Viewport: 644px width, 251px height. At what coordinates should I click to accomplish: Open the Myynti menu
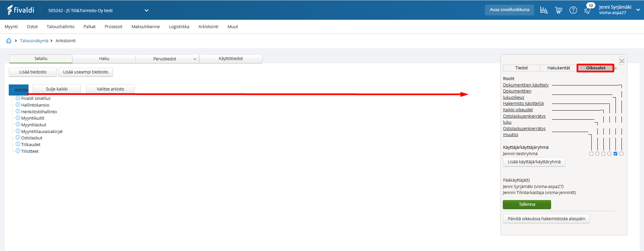(x=11, y=27)
